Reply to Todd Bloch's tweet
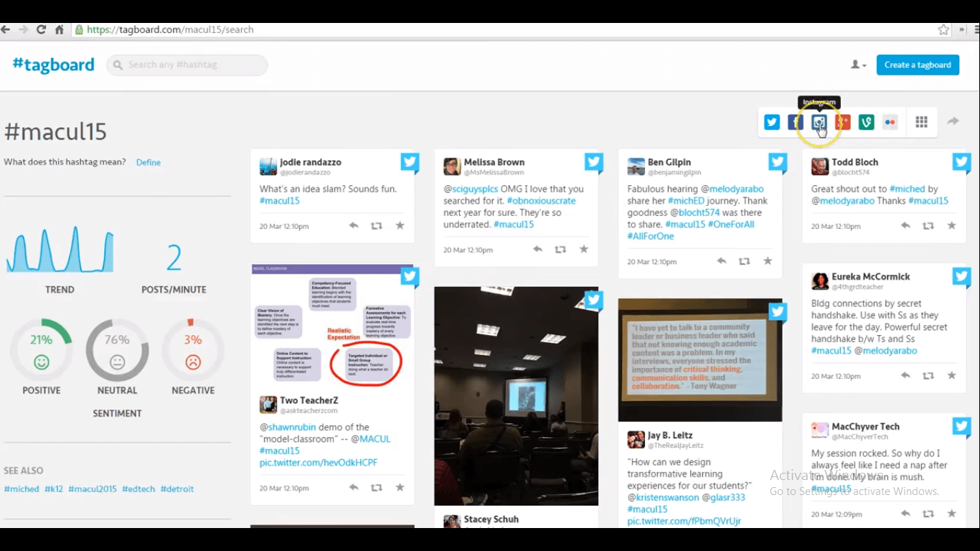Screen dimensions: 980x551 [905, 225]
